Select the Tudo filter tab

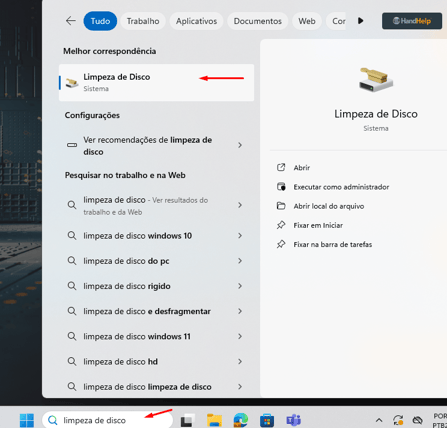tap(100, 21)
